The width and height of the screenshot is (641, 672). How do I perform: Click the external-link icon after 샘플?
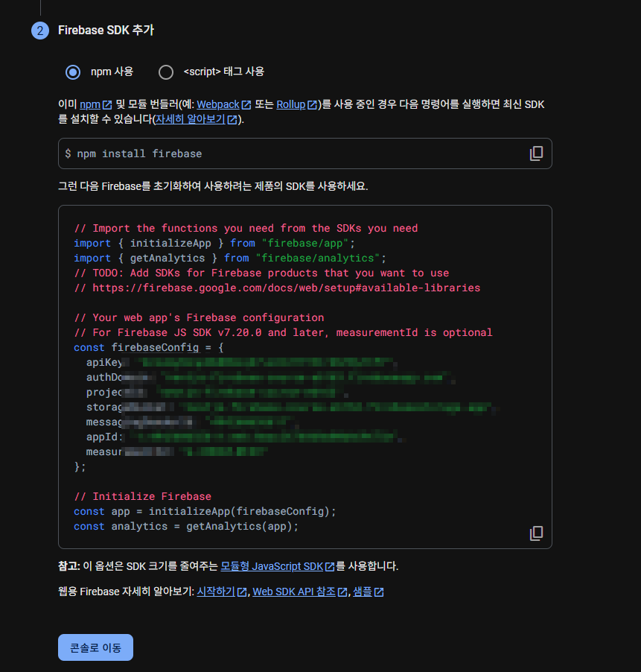tap(379, 592)
